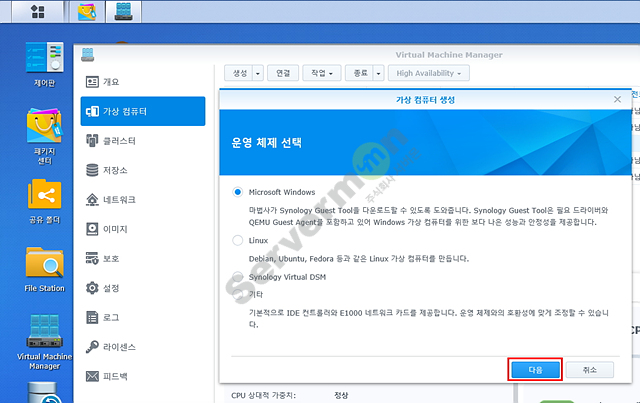The width and height of the screenshot is (640, 403).
Task: Click the 종료 shutdown button
Action: [360, 73]
